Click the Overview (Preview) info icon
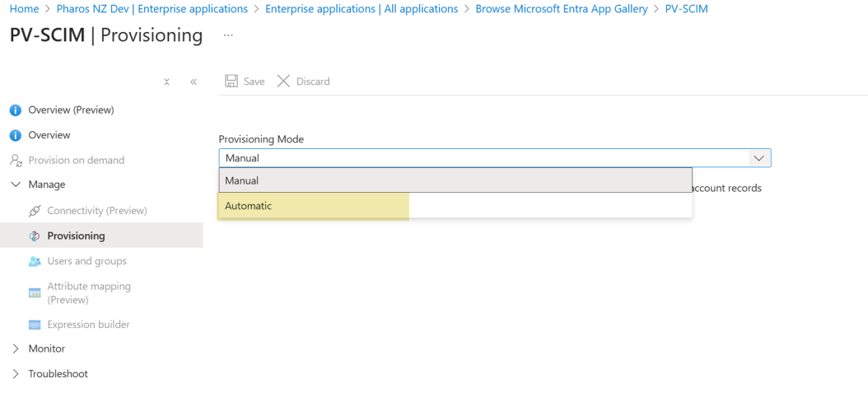868x402 pixels. tap(15, 110)
